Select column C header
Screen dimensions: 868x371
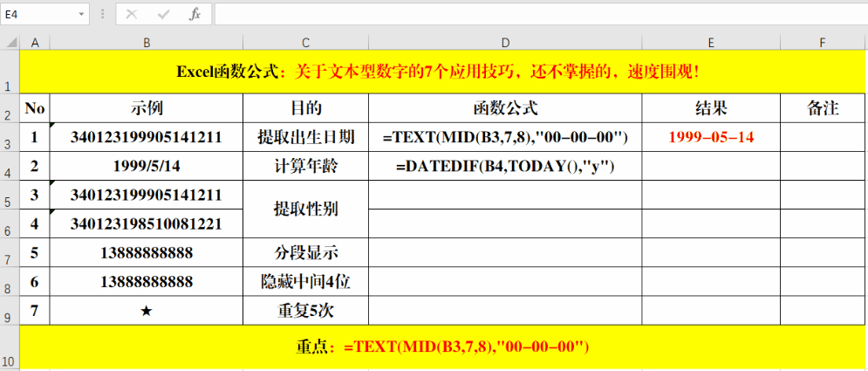[305, 42]
